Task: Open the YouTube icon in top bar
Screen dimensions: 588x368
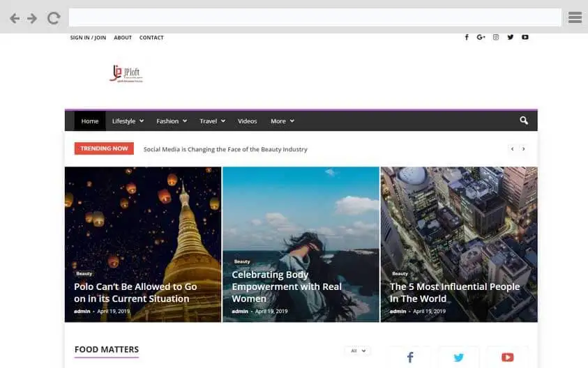Action: tap(525, 38)
